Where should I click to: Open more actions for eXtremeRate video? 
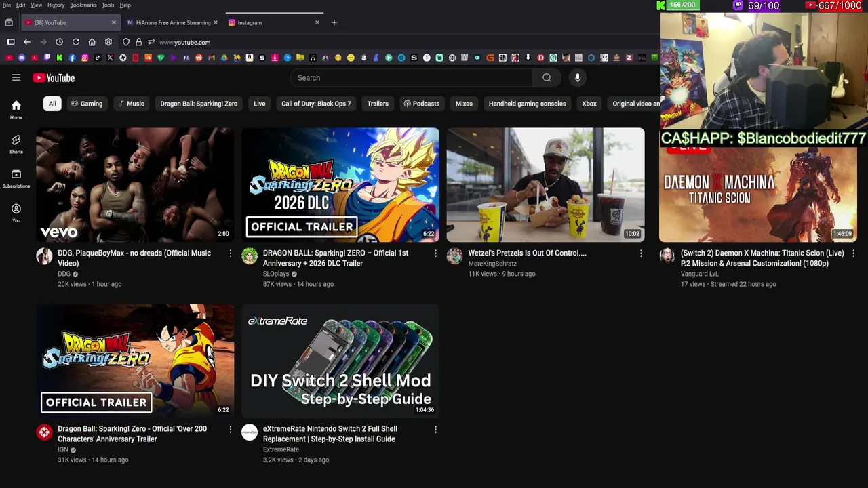click(x=435, y=429)
